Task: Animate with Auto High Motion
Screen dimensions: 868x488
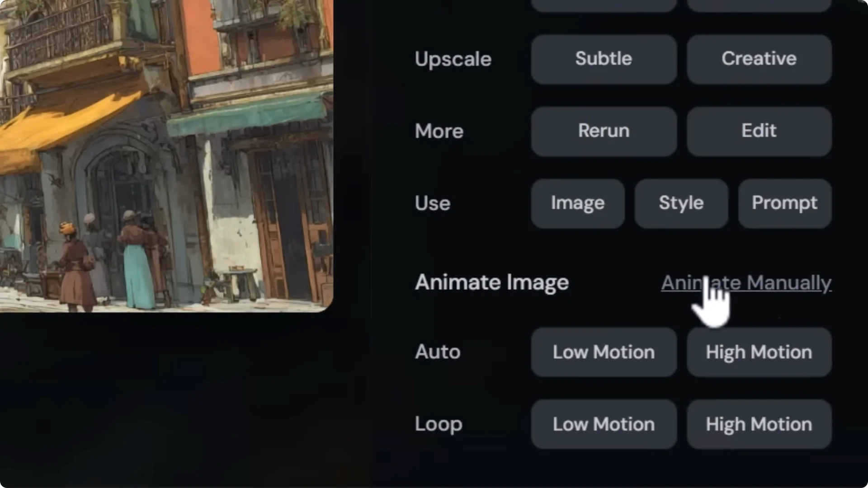Action: pyautogui.click(x=759, y=352)
